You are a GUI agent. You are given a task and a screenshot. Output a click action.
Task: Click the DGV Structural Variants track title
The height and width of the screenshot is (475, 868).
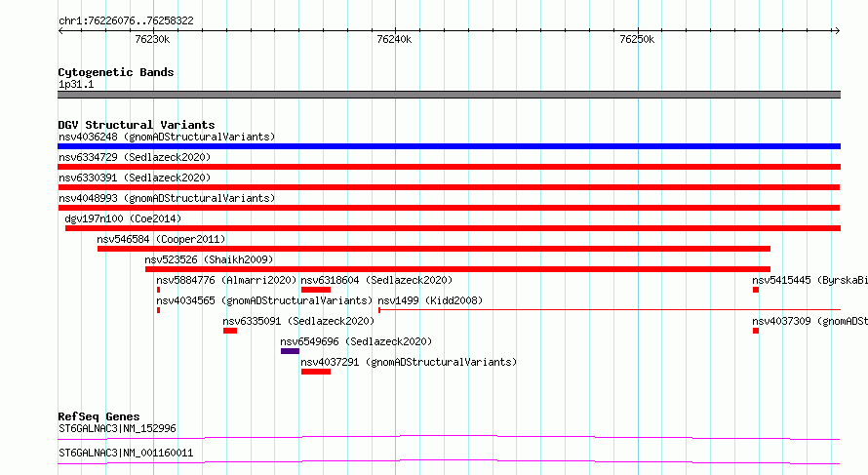[137, 125]
